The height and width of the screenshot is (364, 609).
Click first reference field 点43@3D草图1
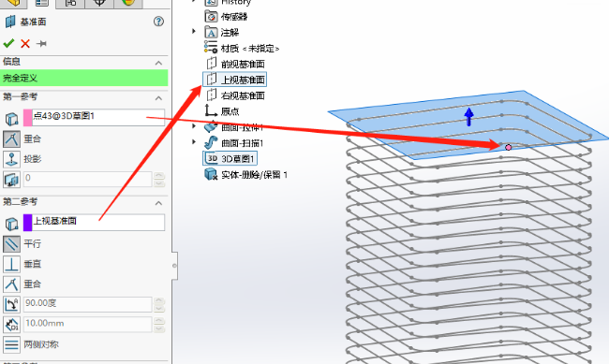(x=98, y=117)
